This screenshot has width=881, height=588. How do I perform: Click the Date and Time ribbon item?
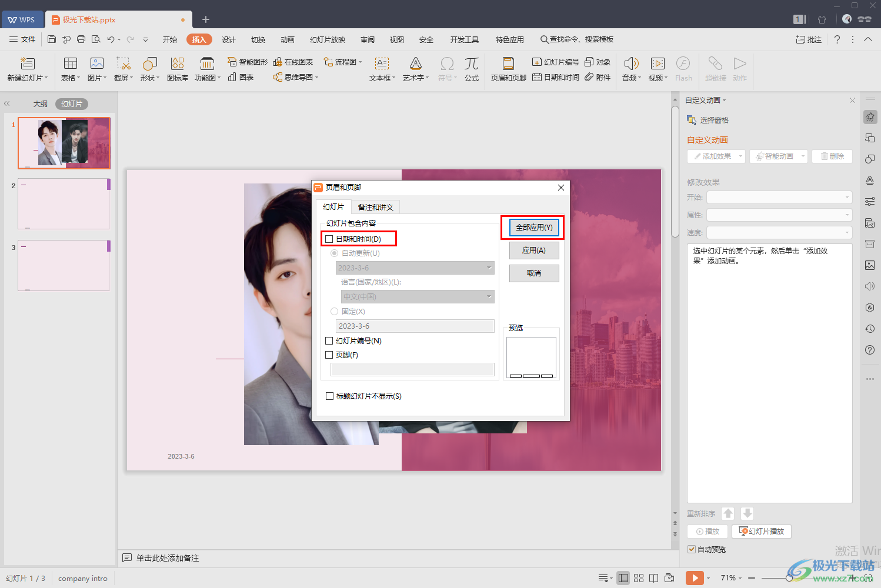[x=556, y=77]
